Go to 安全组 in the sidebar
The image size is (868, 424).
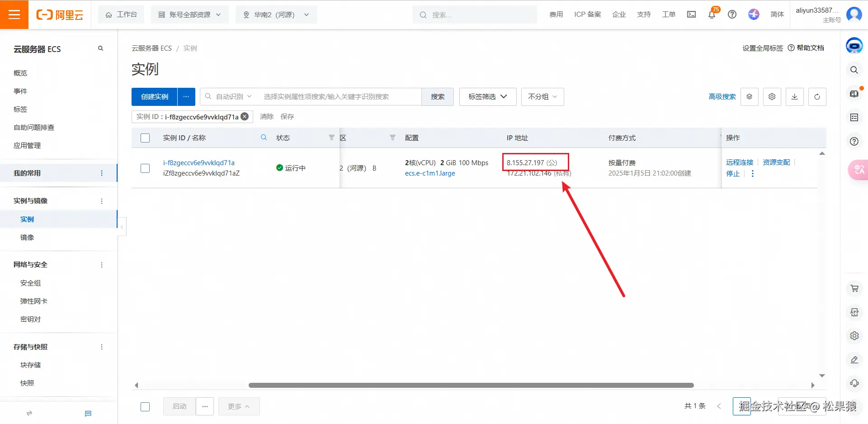(x=30, y=283)
